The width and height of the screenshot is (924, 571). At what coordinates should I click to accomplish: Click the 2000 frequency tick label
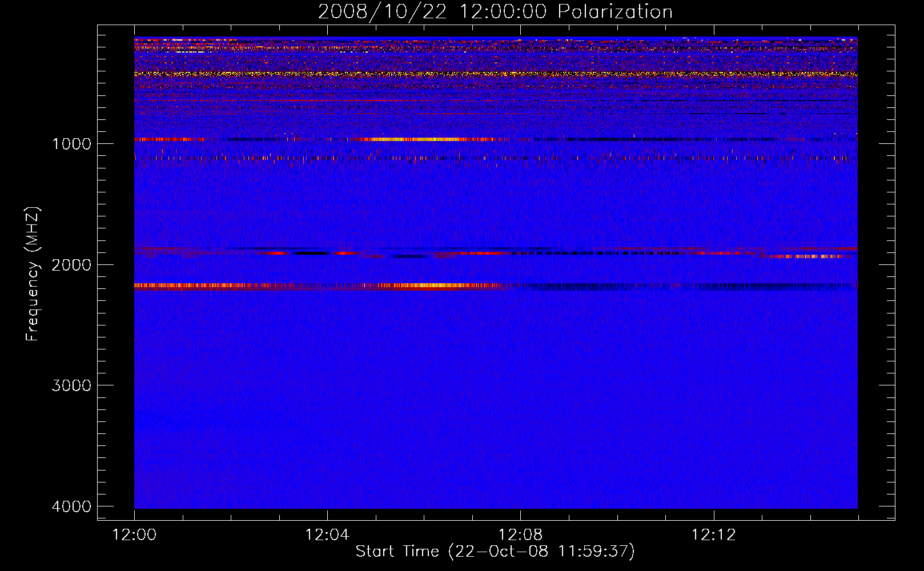(71, 265)
